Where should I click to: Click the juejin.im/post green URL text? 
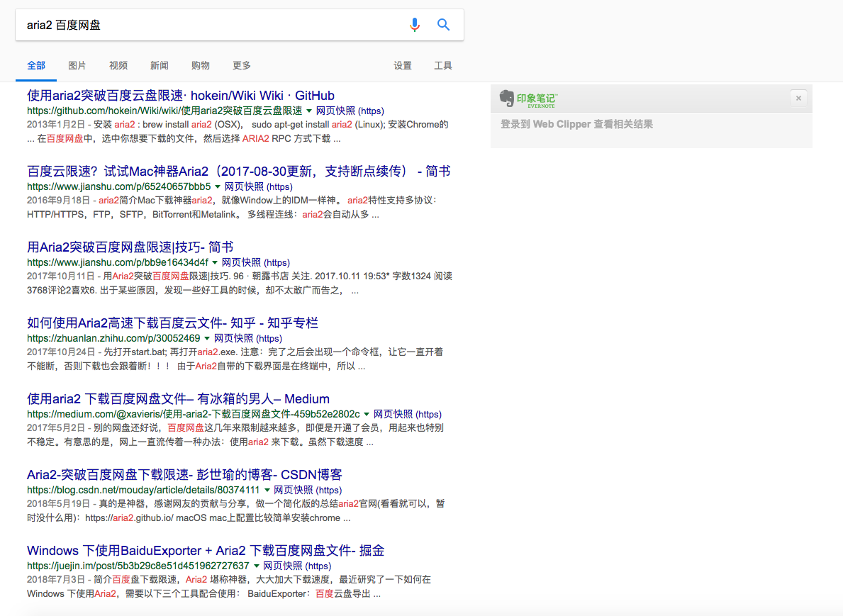pyautogui.click(x=138, y=566)
